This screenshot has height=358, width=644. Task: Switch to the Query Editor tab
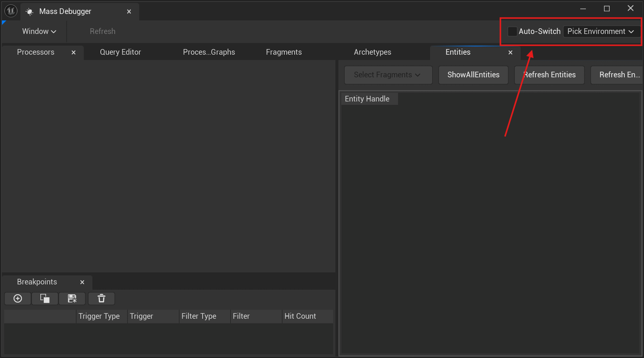pyautogui.click(x=120, y=52)
